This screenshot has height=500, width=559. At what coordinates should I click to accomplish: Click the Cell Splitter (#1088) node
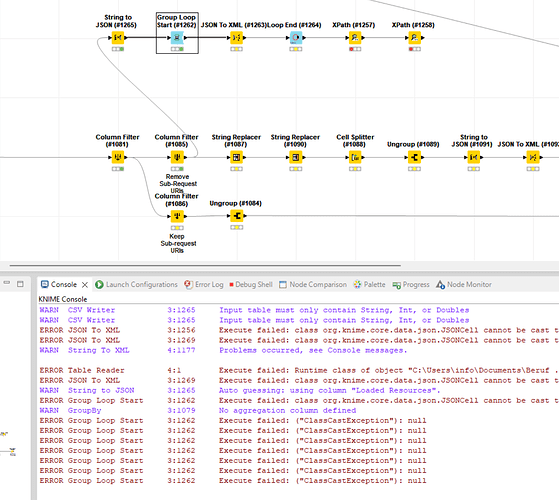355,157
